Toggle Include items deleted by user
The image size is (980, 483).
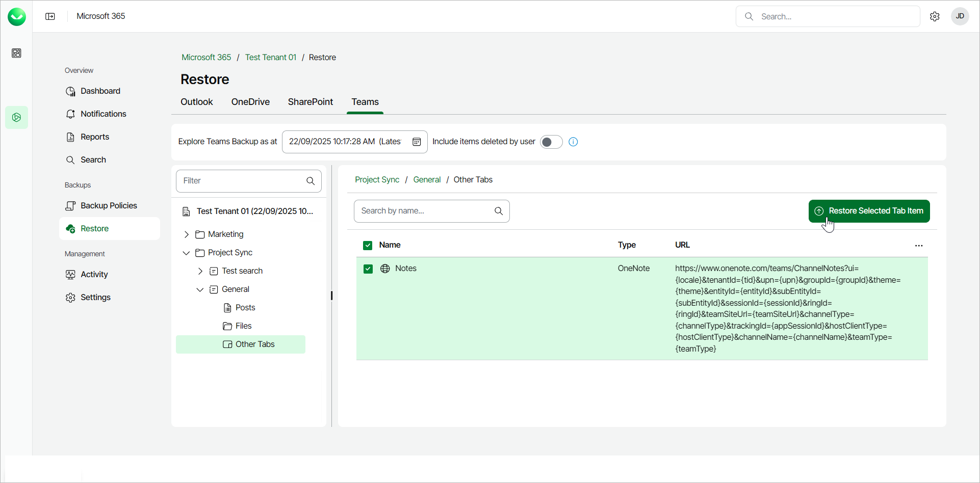[x=551, y=142]
